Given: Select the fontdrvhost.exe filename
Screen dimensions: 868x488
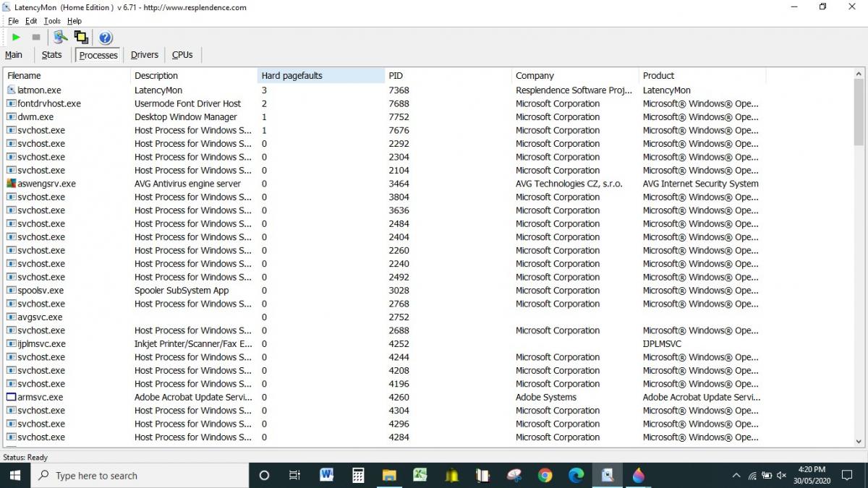Looking at the screenshot, I should (x=49, y=103).
